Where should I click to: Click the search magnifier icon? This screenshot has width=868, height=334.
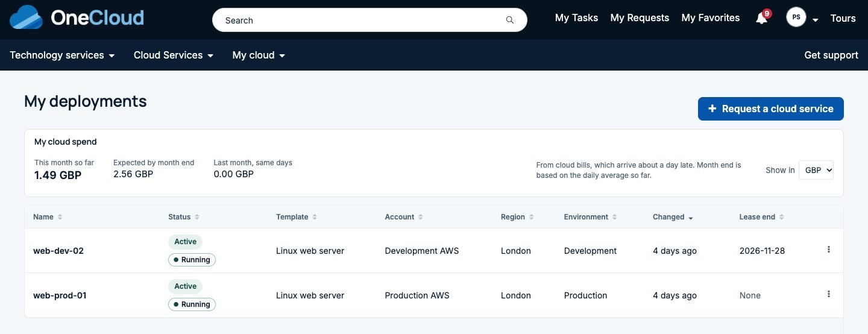510,20
